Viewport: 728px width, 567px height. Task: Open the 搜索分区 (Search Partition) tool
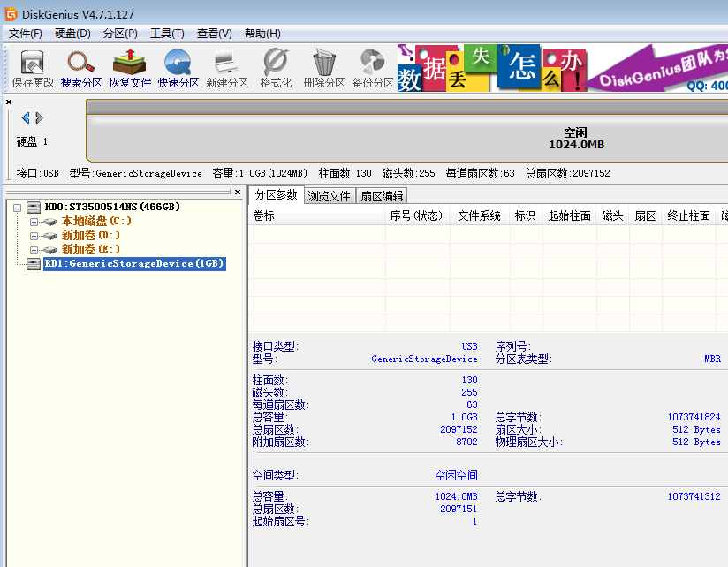click(81, 69)
